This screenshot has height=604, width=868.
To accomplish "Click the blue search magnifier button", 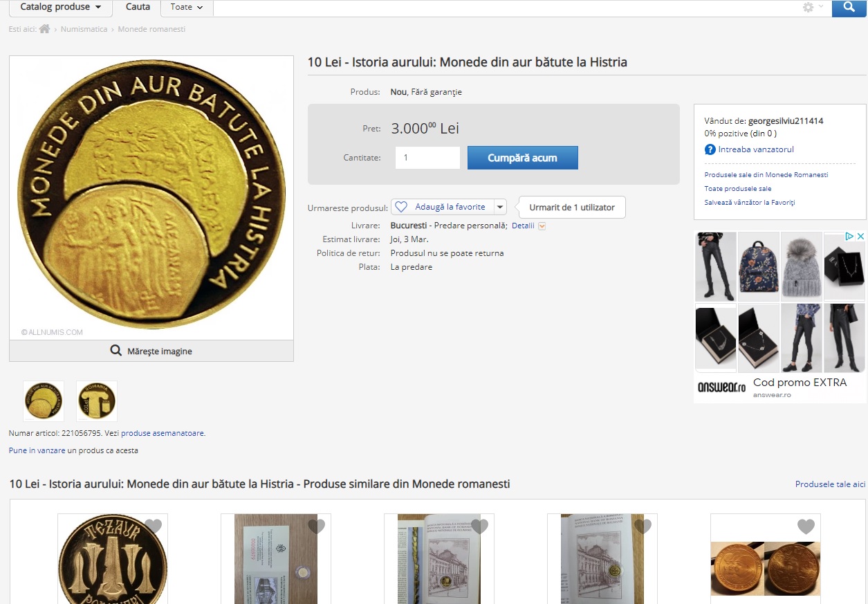I will pyautogui.click(x=849, y=8).
